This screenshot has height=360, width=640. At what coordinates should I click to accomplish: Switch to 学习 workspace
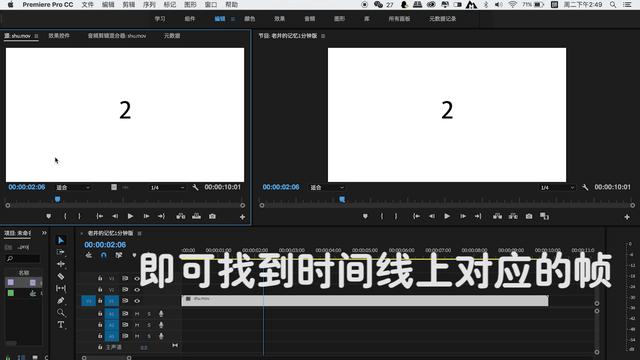(160, 19)
